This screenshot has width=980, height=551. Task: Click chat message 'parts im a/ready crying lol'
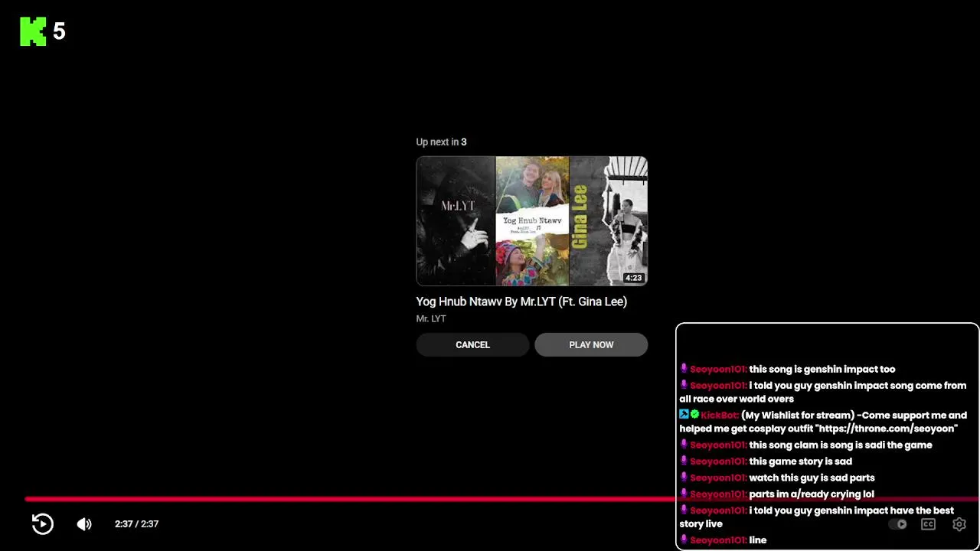812,494
